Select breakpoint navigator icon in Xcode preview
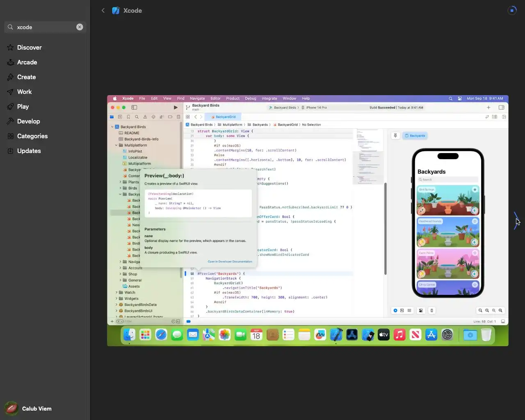The image size is (525, 420). tap(170, 117)
